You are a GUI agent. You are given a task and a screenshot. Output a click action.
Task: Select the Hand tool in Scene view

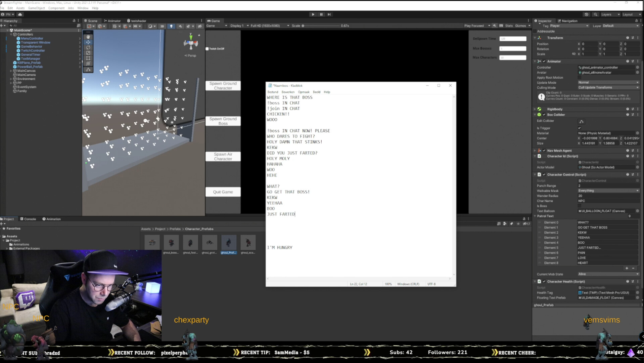click(x=88, y=37)
